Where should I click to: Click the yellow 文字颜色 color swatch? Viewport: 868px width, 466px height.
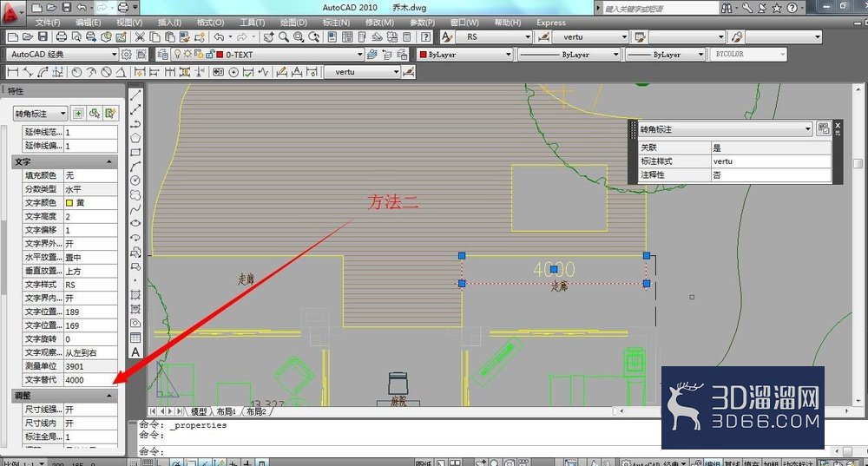69,203
